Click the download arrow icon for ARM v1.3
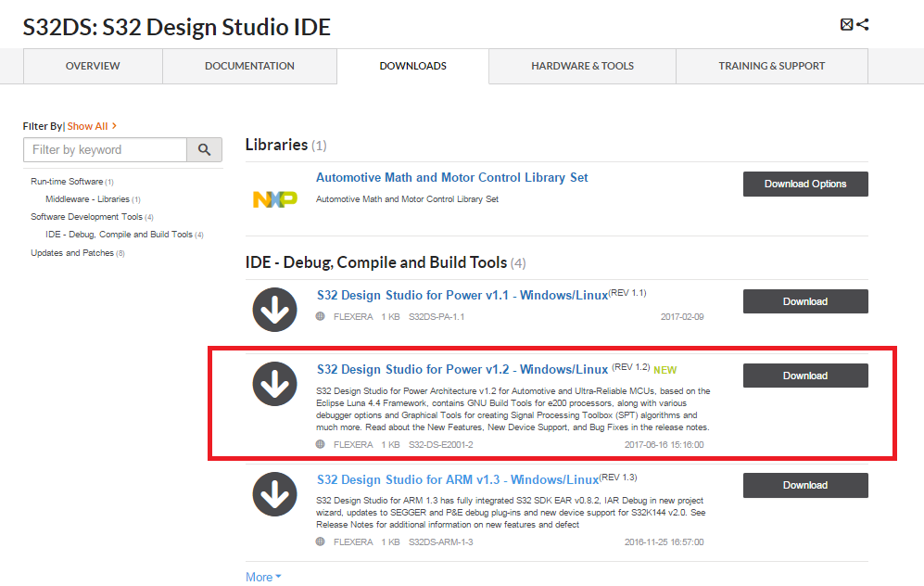The width and height of the screenshot is (924, 586). [x=274, y=494]
